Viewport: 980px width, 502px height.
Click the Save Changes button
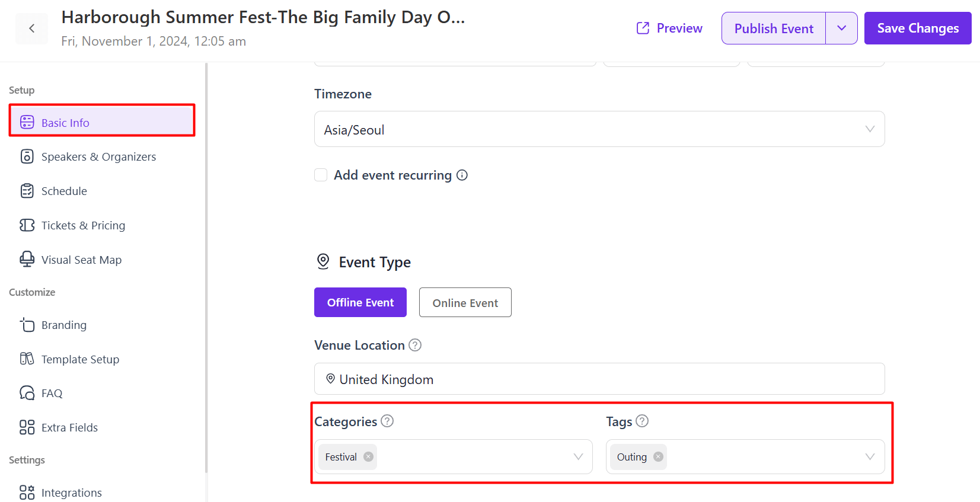point(918,28)
